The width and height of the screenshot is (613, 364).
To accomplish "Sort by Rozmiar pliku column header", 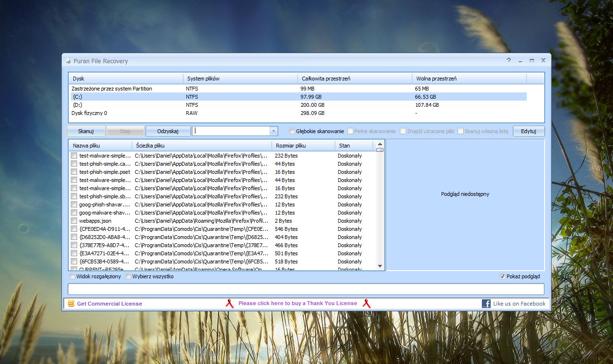I will tap(303, 146).
